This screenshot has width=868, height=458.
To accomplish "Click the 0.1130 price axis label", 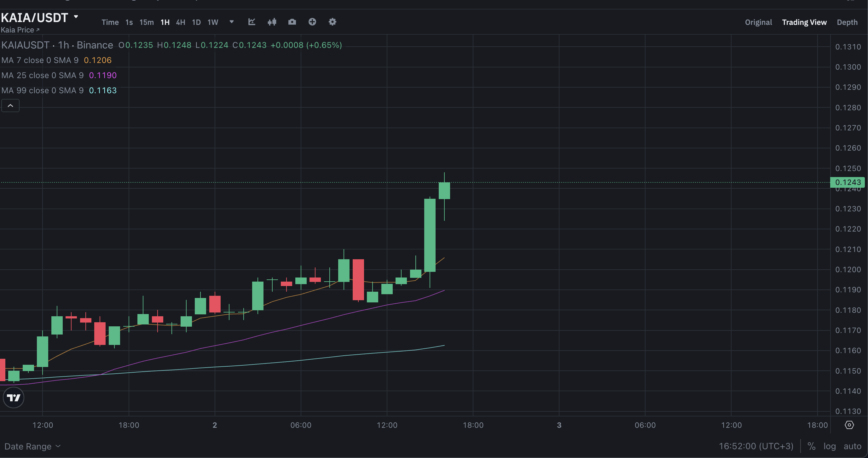I will click(848, 411).
